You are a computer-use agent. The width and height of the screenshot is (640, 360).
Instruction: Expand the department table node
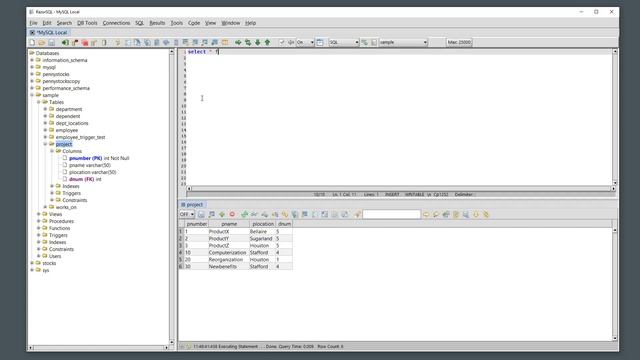pos(45,109)
